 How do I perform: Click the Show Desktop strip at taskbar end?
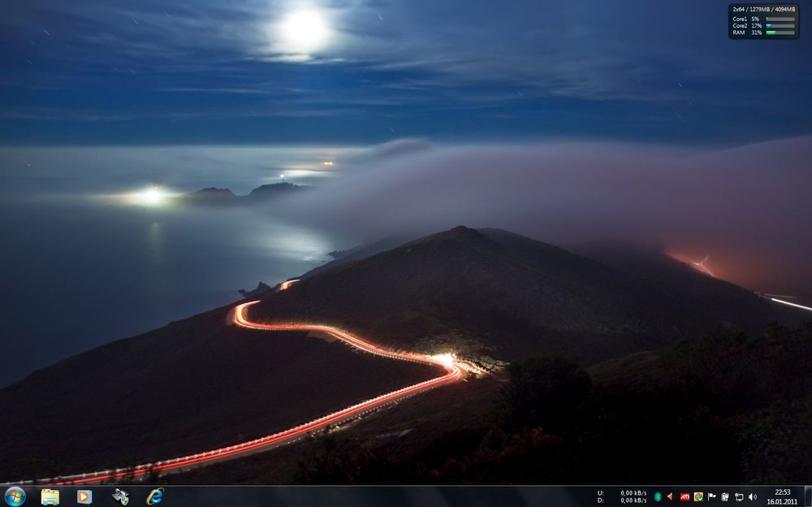808,496
